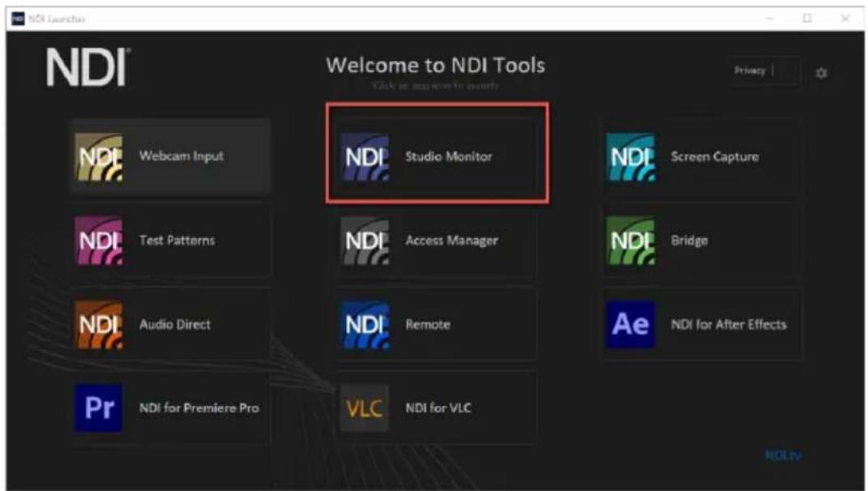Maximize the NDI Launcher window

(807, 19)
